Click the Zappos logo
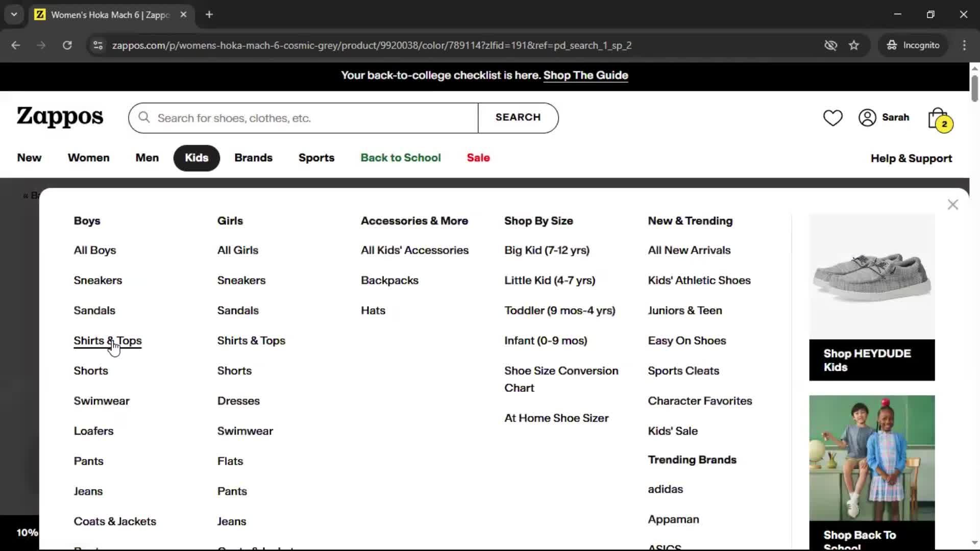 coord(60,117)
